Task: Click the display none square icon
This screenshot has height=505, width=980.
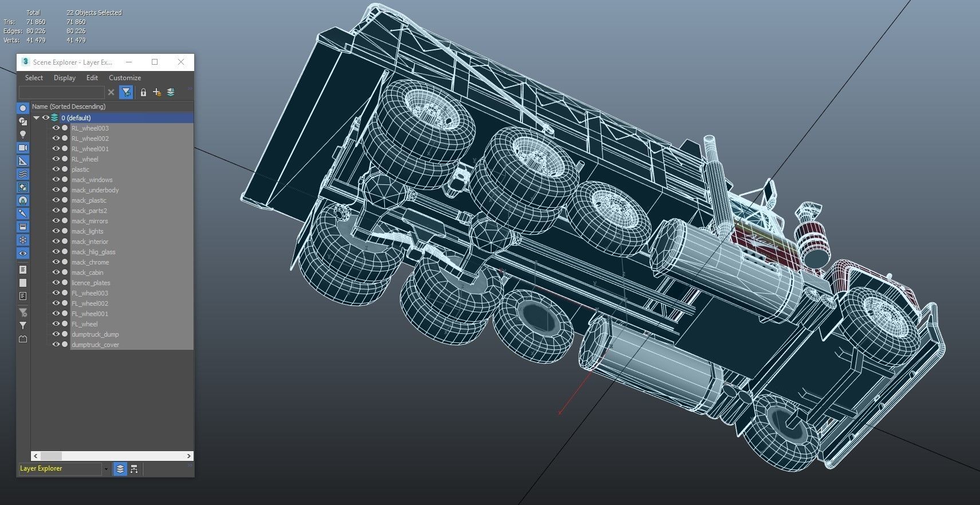Action: [23, 283]
